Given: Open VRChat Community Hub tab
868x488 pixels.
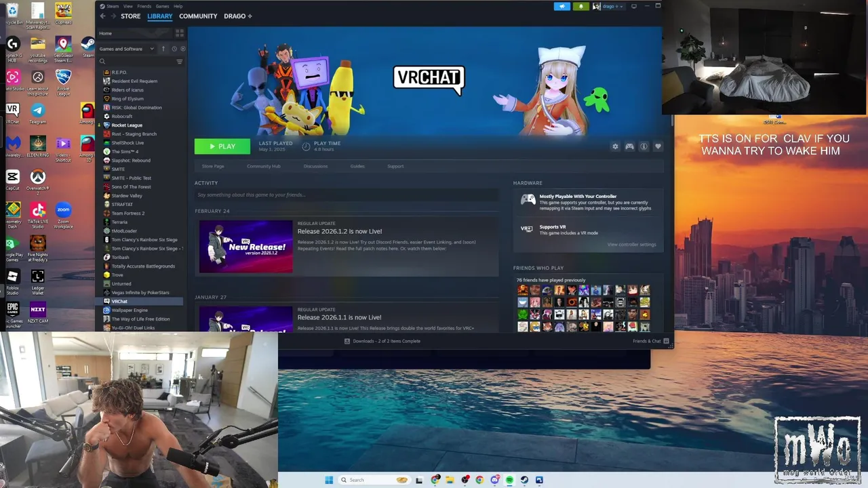Looking at the screenshot, I should pos(264,166).
